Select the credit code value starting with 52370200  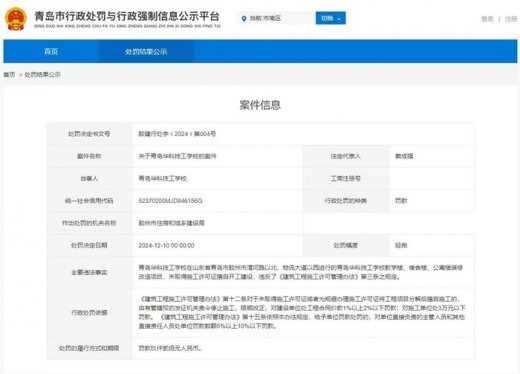pyautogui.click(x=170, y=201)
